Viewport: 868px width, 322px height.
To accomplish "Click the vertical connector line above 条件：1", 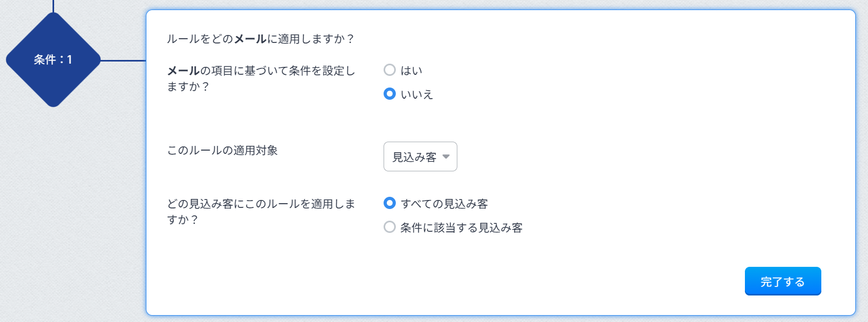I will (54, 5).
